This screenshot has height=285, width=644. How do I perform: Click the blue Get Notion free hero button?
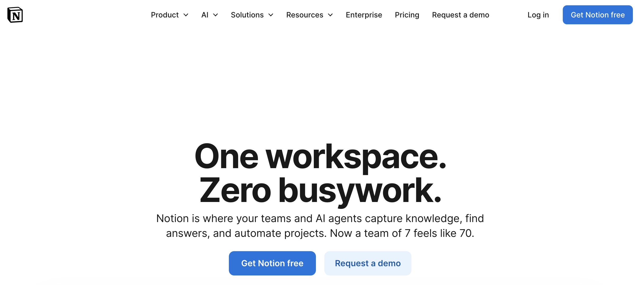(272, 263)
